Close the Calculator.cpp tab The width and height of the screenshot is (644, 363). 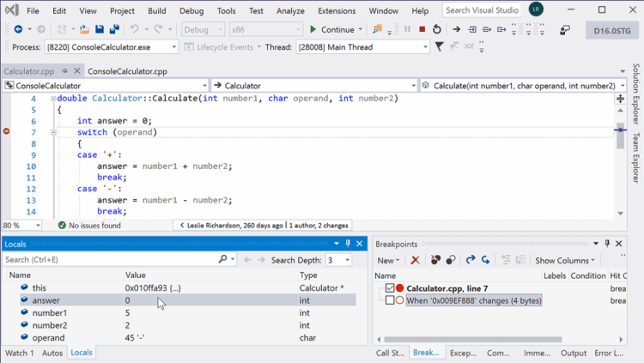coord(76,71)
